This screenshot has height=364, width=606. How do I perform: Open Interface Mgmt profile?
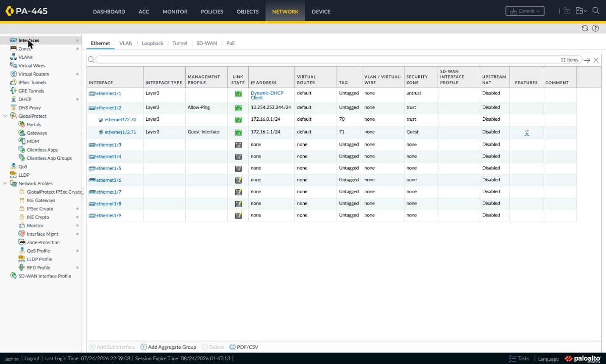pos(42,234)
